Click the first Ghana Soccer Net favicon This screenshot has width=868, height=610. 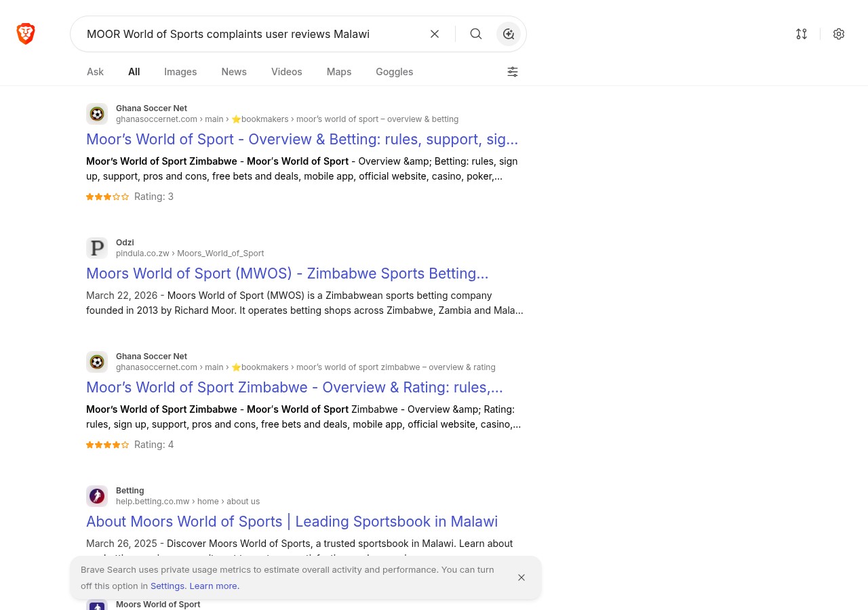[97, 114]
